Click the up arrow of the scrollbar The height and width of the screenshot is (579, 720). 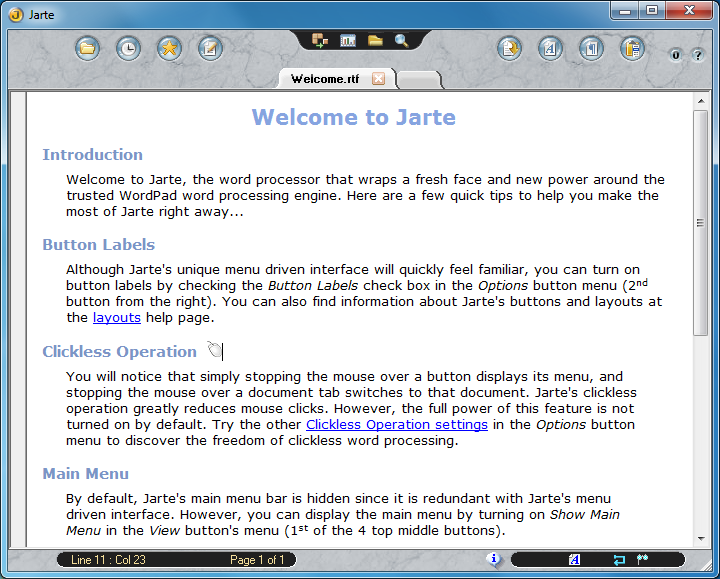coord(701,101)
